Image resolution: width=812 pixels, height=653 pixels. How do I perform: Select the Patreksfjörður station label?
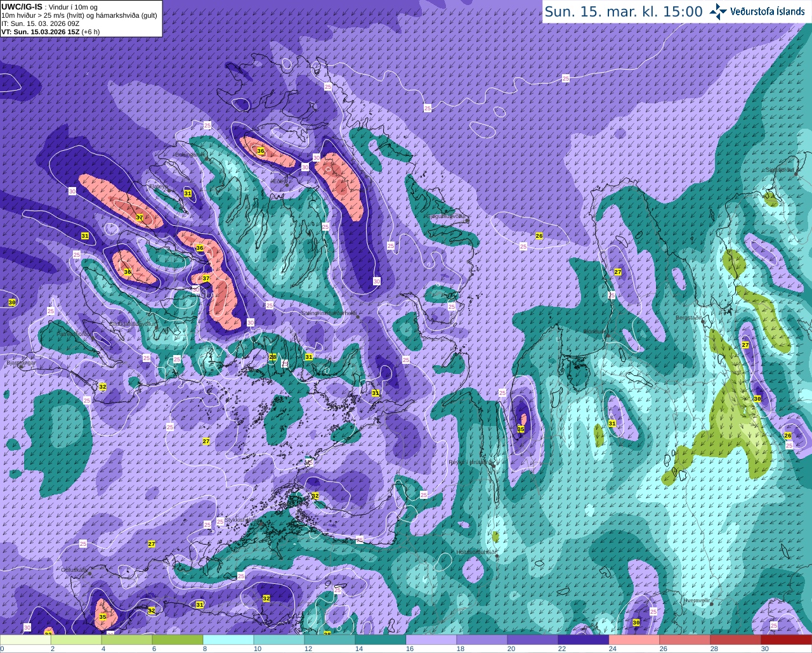[73, 333]
